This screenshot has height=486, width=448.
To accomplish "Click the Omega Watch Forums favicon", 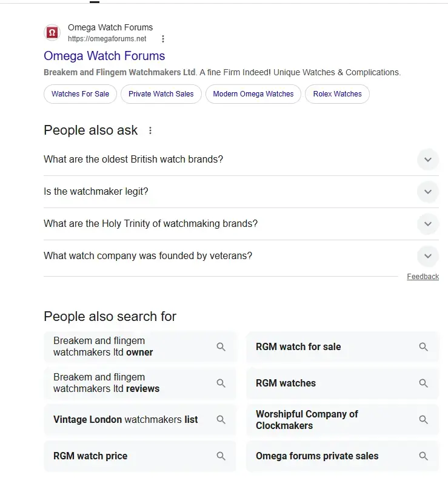I will 52,33.
